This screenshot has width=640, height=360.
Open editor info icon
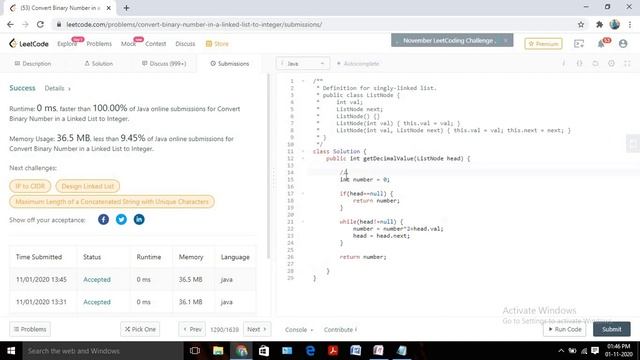(564, 64)
